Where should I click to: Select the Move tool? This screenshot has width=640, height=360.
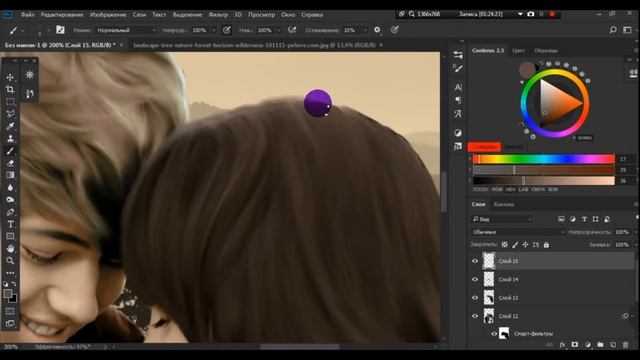(x=10, y=77)
